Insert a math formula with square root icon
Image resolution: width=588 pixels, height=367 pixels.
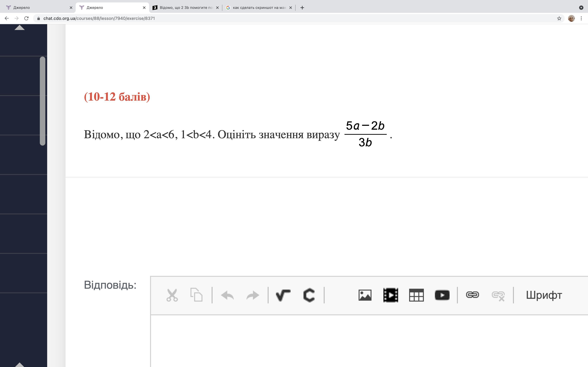click(283, 295)
